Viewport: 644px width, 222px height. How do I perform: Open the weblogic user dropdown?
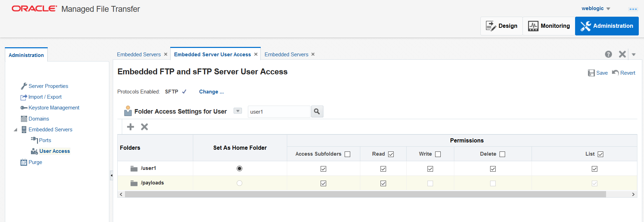(x=608, y=9)
